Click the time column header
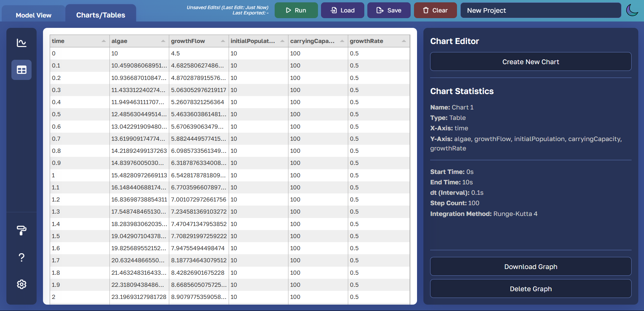 pyautogui.click(x=80, y=41)
